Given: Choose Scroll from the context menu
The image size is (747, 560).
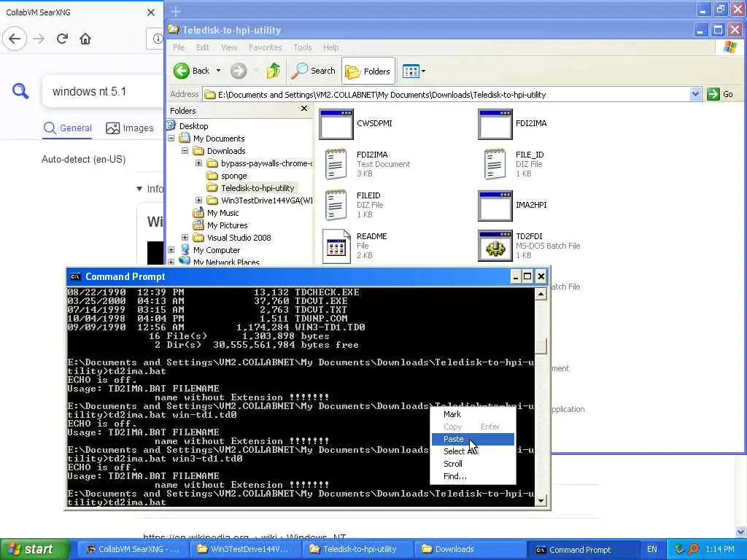Looking at the screenshot, I should tap(473, 464).
